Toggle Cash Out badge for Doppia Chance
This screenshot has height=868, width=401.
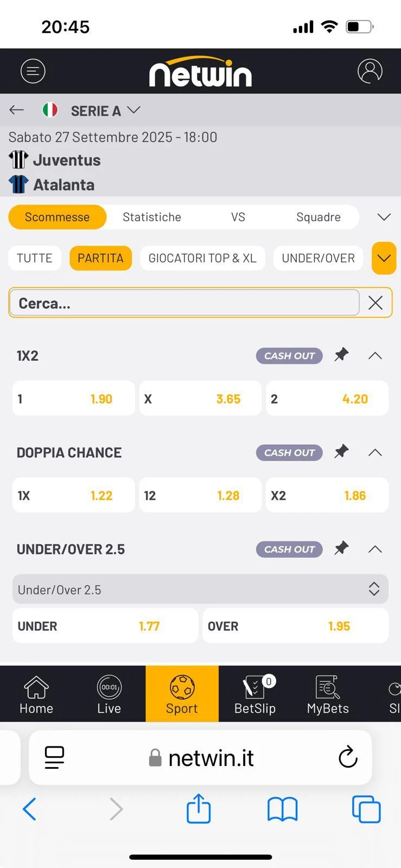289,452
